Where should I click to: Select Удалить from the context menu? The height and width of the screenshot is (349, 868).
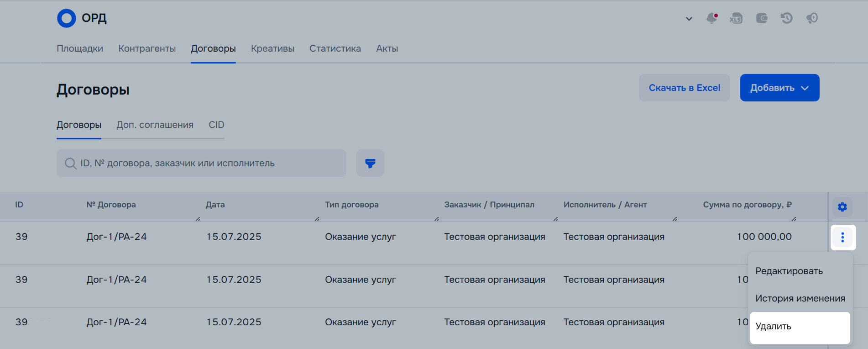[x=800, y=327]
